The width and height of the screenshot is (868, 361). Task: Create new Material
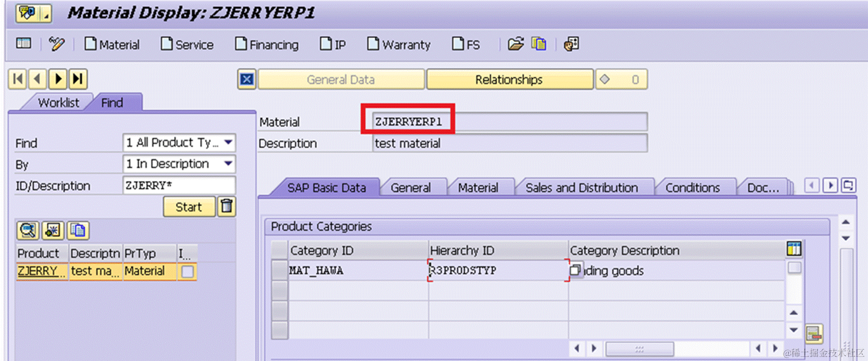(112, 44)
